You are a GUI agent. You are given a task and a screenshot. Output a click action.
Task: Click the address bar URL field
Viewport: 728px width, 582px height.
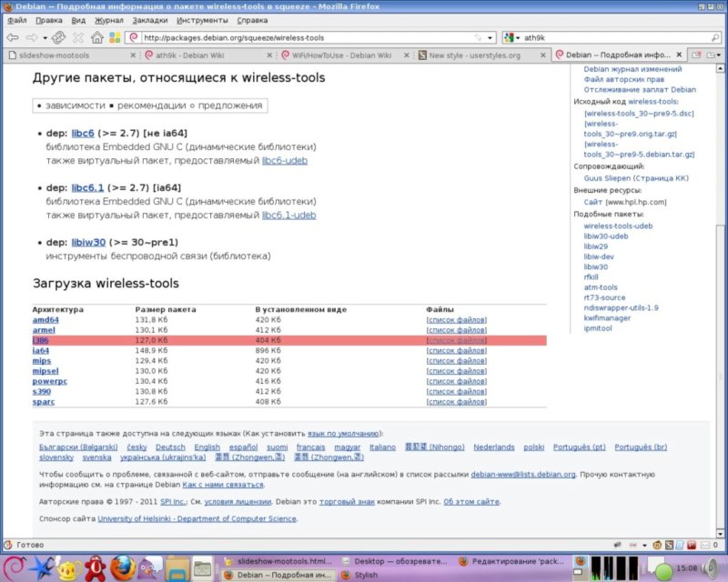(308, 37)
